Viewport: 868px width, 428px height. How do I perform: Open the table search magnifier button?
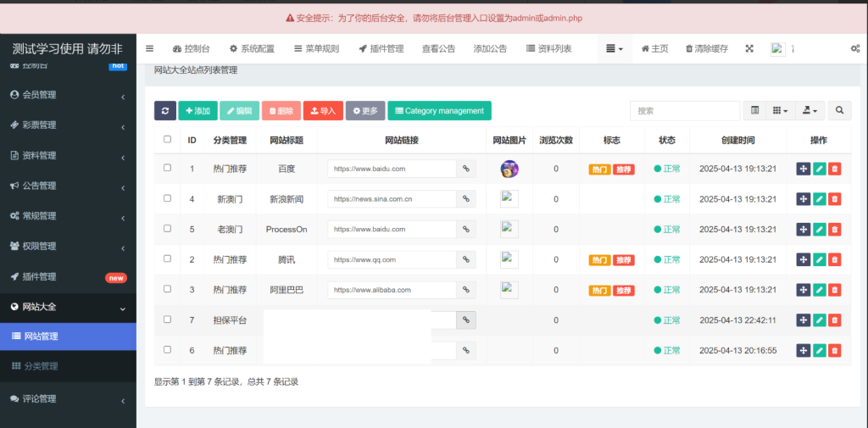(840, 111)
